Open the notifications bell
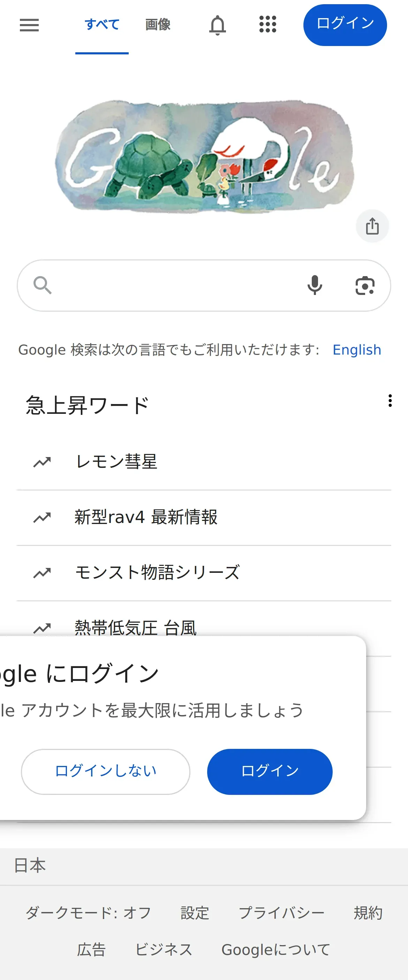This screenshot has height=980, width=408. [x=217, y=25]
